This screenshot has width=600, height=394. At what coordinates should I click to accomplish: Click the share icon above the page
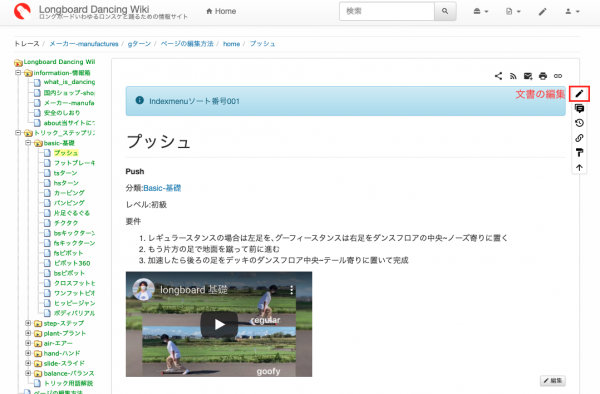click(498, 76)
